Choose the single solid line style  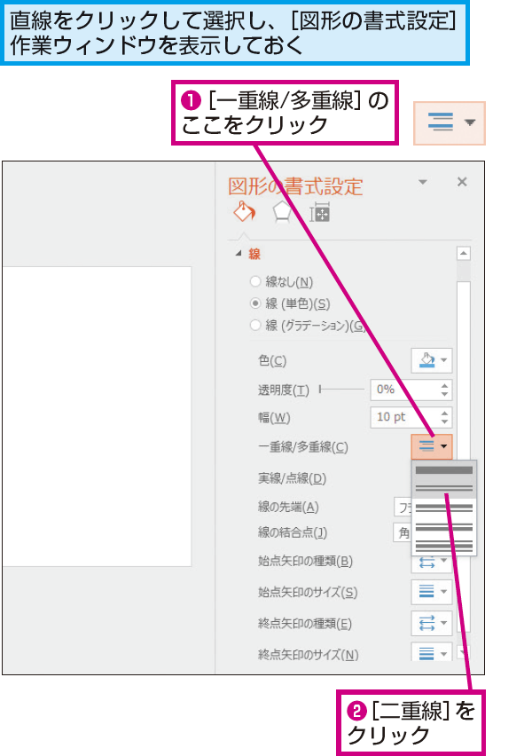[x=444, y=470]
